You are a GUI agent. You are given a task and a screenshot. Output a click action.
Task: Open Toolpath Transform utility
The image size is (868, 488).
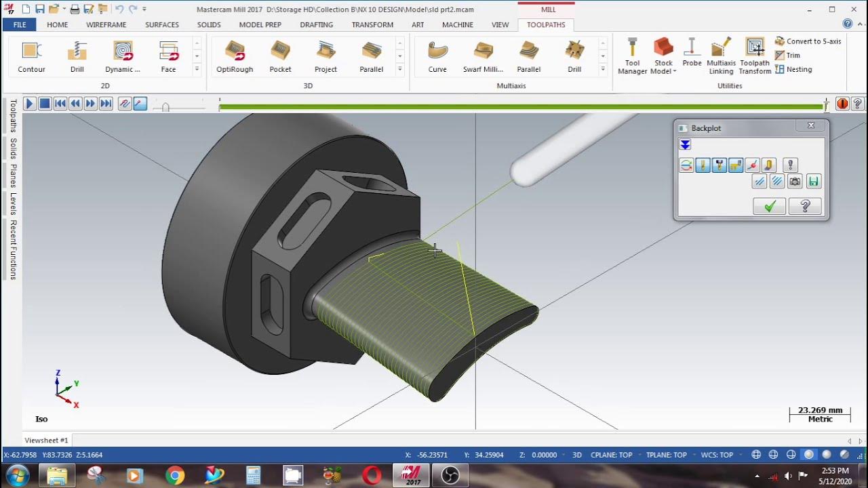tap(755, 57)
